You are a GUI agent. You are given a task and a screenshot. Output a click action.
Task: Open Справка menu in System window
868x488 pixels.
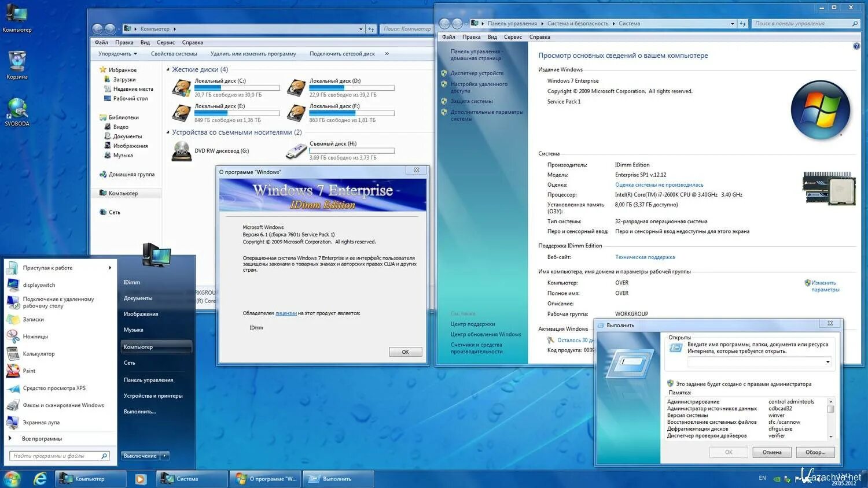pyautogui.click(x=539, y=37)
